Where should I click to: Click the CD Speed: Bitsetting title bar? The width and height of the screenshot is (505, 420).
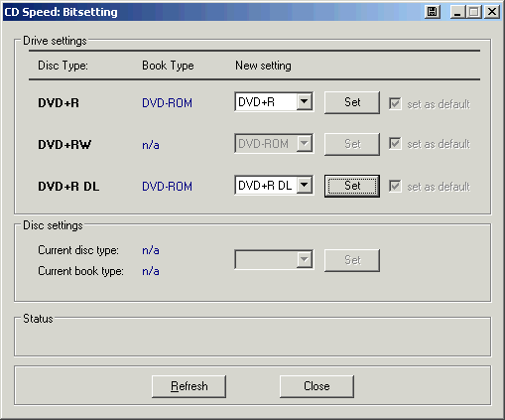click(211, 12)
